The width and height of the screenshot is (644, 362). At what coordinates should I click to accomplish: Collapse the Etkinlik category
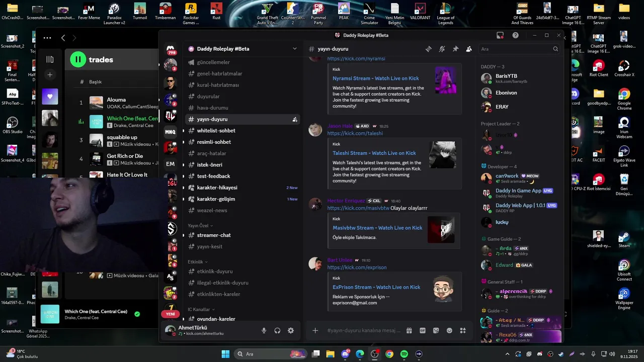(197, 262)
